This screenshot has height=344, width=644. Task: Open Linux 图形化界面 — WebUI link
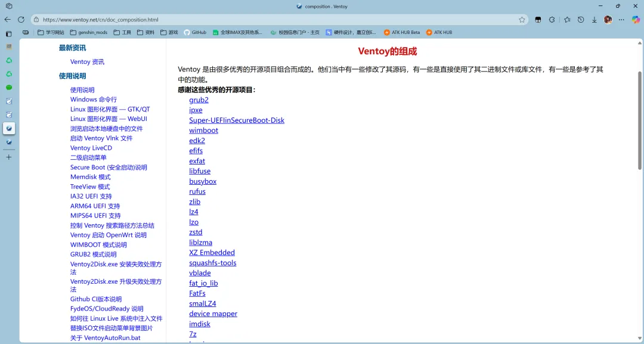109,119
